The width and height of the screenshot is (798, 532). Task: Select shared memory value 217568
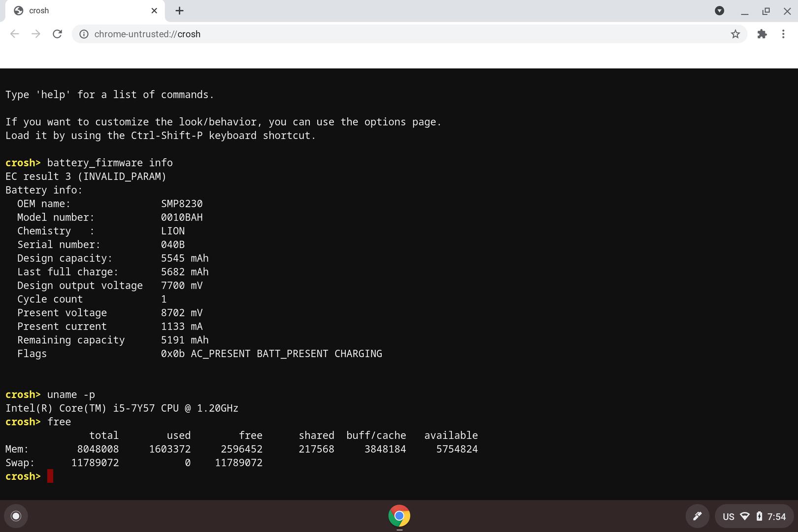point(316,449)
